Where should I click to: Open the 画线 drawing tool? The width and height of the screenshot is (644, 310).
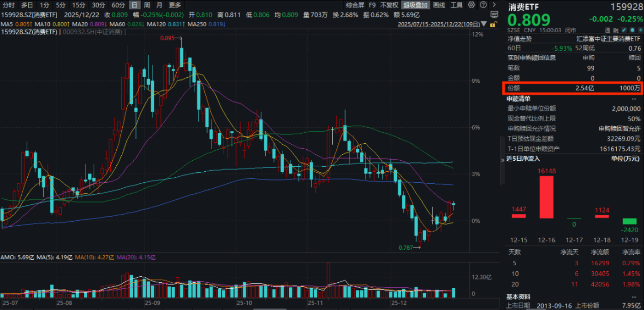(x=439, y=5)
